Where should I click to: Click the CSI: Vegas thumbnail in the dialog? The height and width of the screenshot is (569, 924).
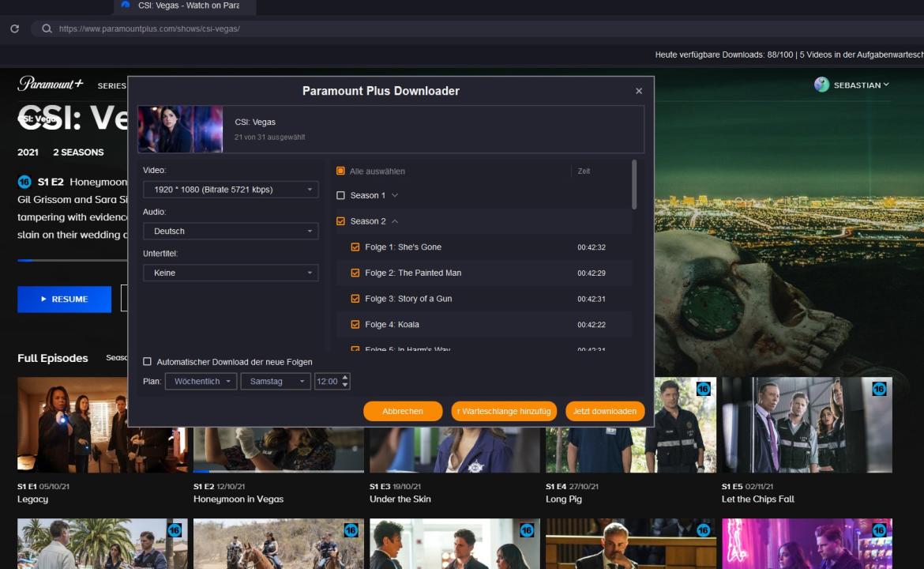tap(180, 129)
